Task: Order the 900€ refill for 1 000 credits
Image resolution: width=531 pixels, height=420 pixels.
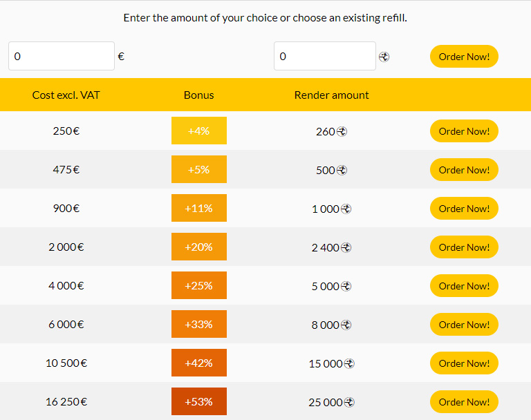Action: 464,208
